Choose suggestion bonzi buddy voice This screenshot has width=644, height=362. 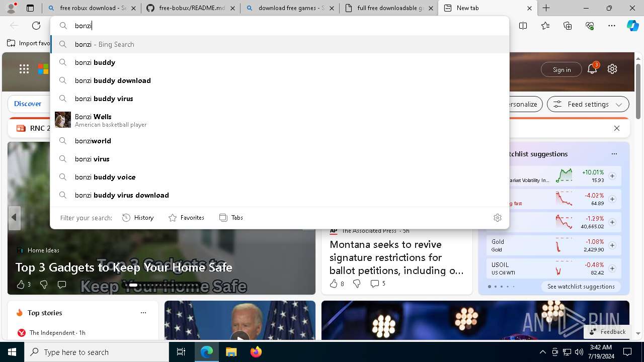click(x=280, y=177)
